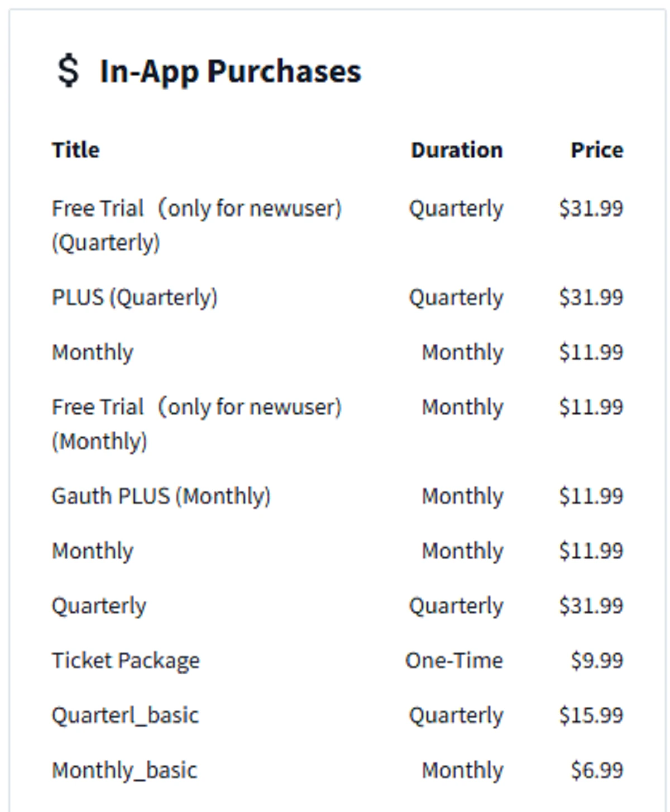Click the One-Time duration value

pyautogui.click(x=454, y=661)
